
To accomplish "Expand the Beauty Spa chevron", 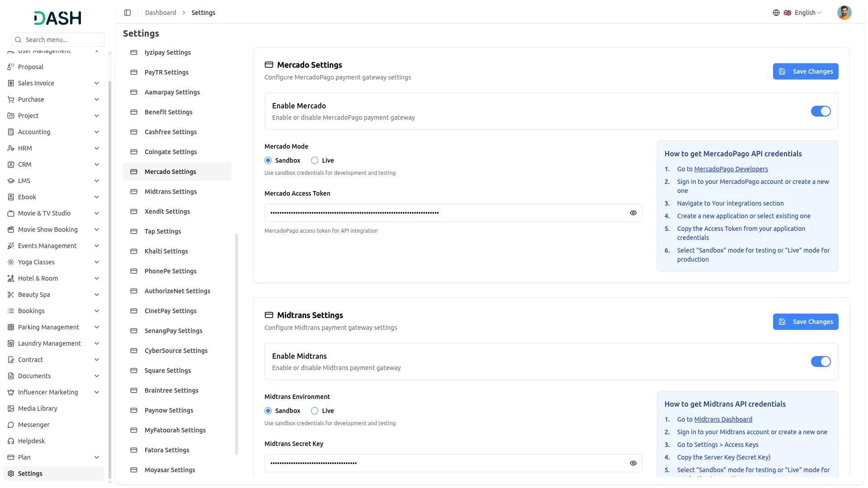I will coord(96,295).
